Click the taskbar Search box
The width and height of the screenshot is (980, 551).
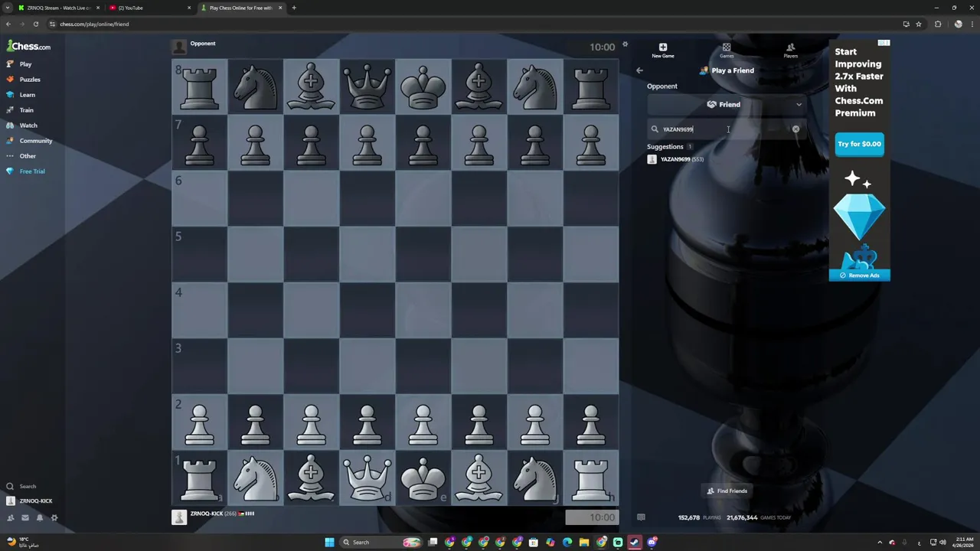pos(380,543)
